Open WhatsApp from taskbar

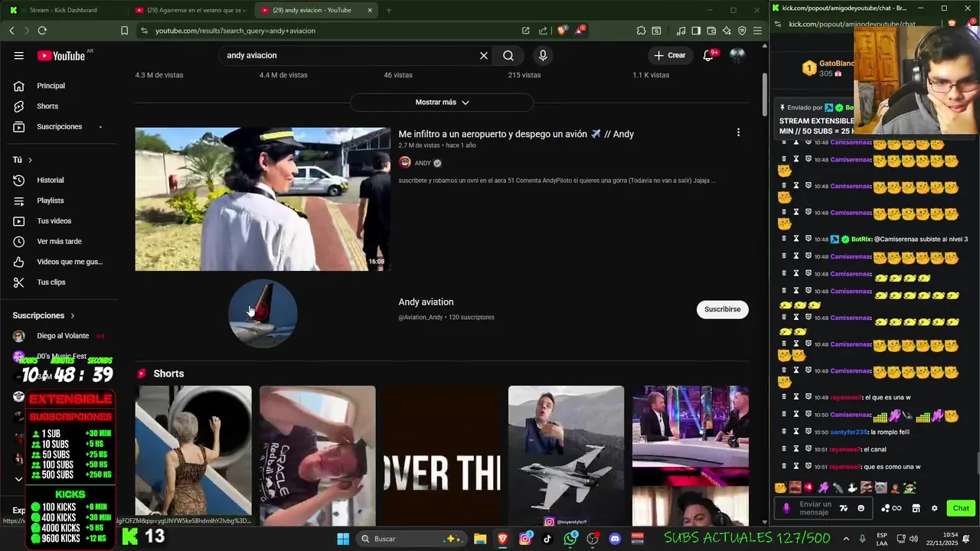570,539
